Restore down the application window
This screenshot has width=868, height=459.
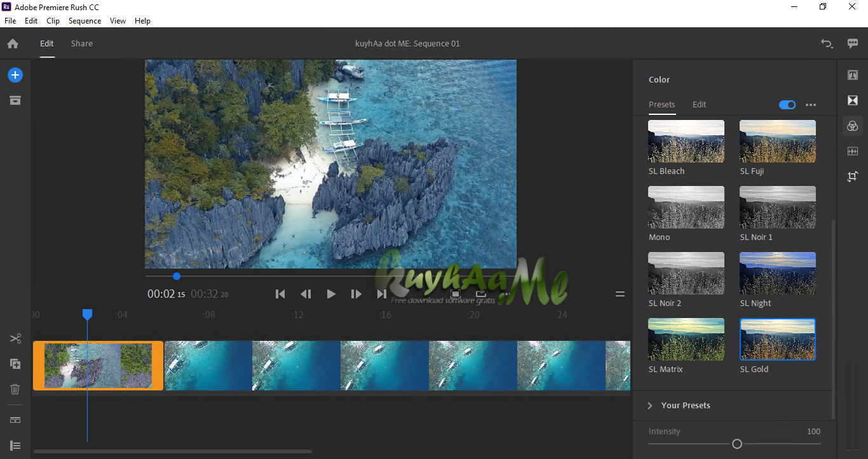pyautogui.click(x=823, y=7)
